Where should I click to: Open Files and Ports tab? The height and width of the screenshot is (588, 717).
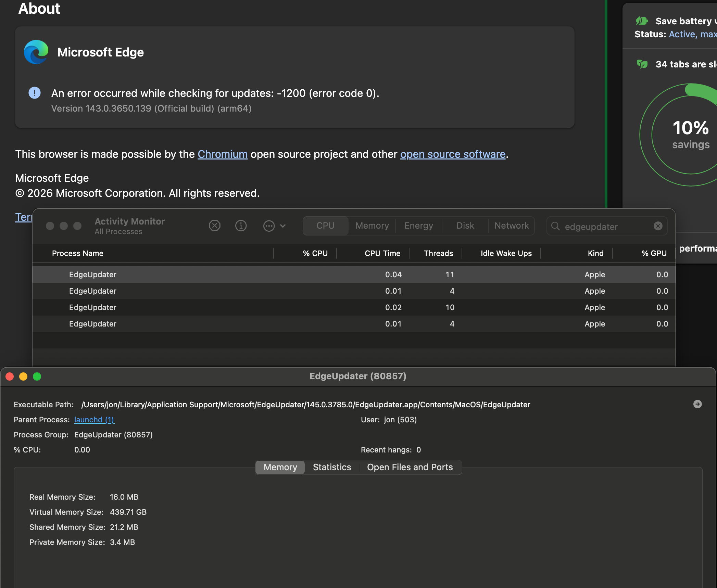[x=410, y=467]
